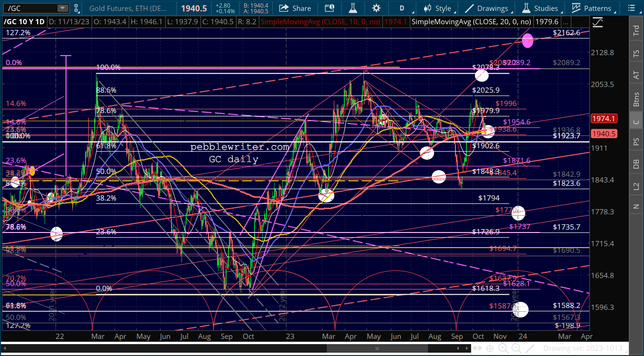This screenshot has width=644, height=356.
Task: Click the $2025.9 Fibonacci price label
Action: coord(486,90)
